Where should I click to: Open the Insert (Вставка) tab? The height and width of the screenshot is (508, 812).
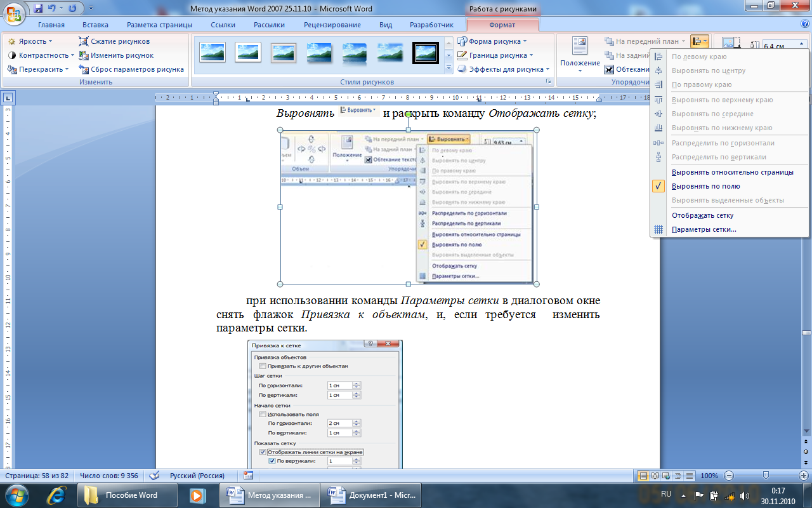coord(95,25)
